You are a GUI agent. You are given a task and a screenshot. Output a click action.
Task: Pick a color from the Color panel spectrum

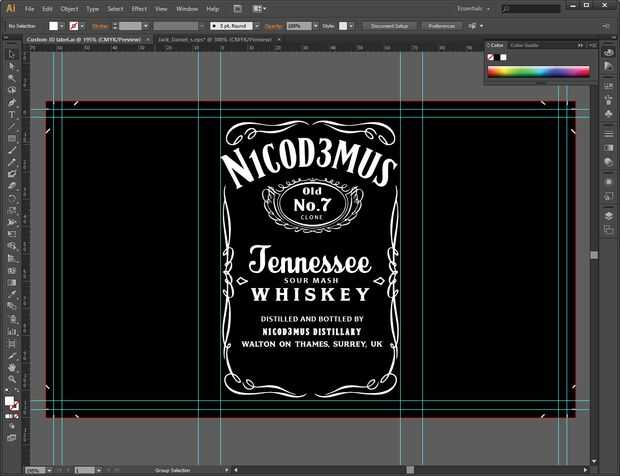click(539, 72)
